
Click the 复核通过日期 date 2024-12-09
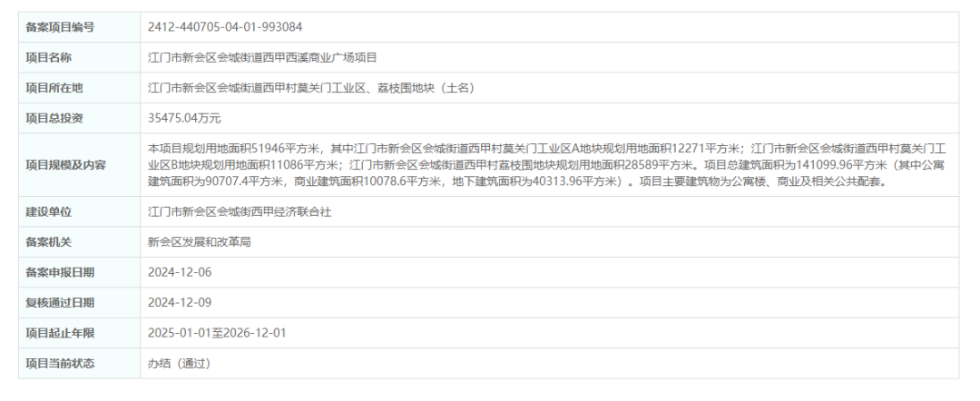(180, 302)
